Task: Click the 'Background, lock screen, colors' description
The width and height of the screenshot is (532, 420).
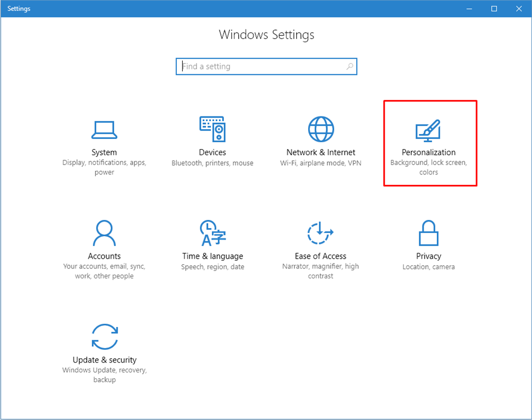Action: tap(429, 167)
